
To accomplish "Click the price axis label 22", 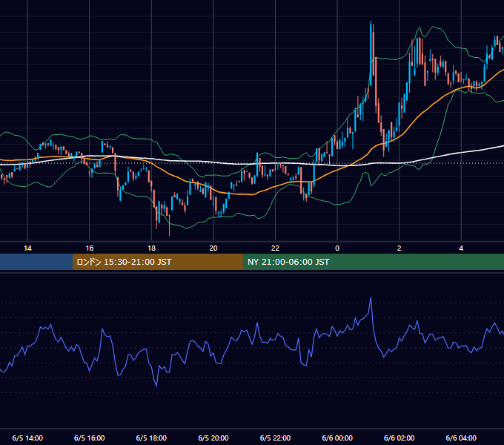I will (x=275, y=248).
